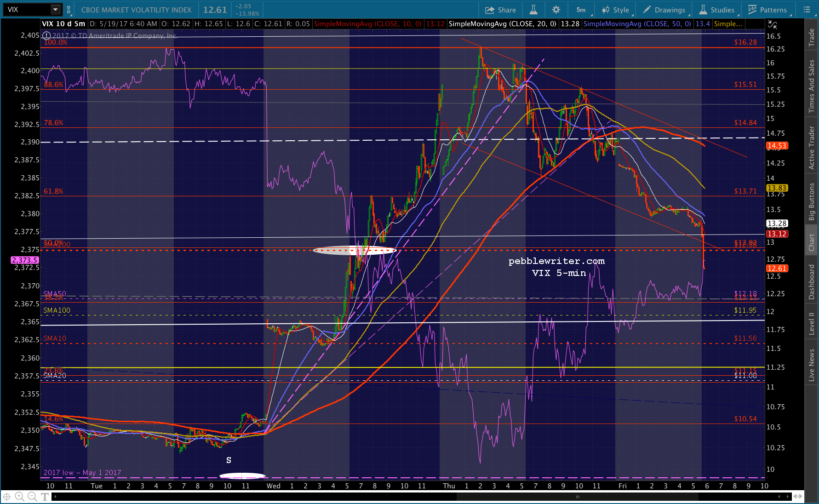
Task: Click the expand time axis arrows icon
Action: point(798,497)
